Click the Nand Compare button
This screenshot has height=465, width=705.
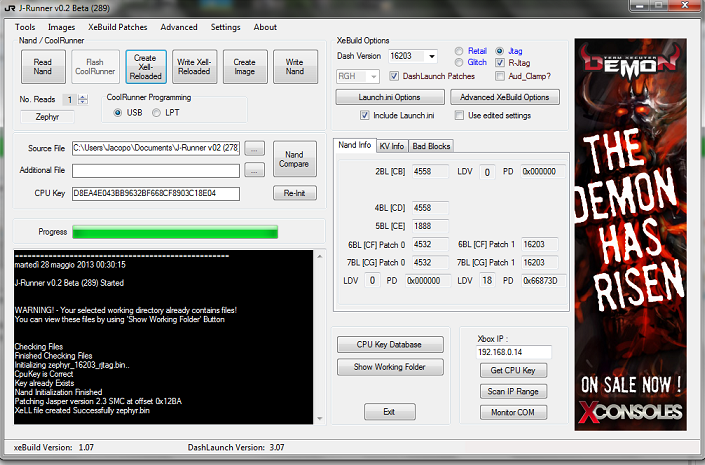click(x=294, y=159)
